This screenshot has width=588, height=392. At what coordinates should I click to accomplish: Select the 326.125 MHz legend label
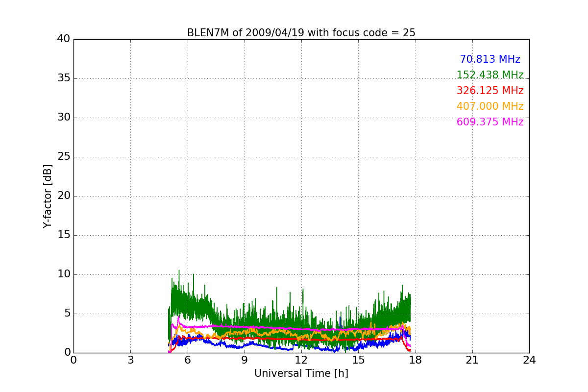pos(490,91)
